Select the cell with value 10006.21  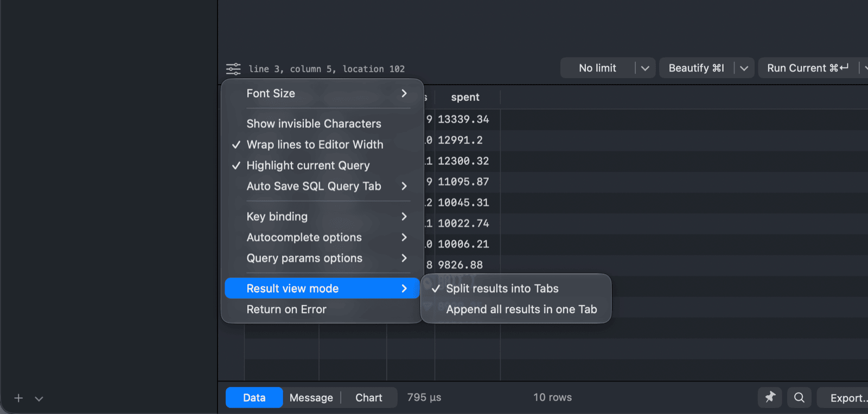pos(467,244)
